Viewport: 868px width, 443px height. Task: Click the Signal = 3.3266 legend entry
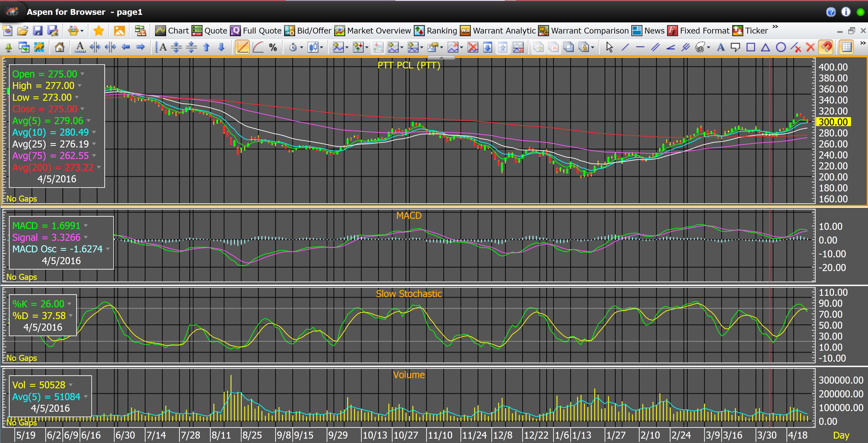coord(46,237)
